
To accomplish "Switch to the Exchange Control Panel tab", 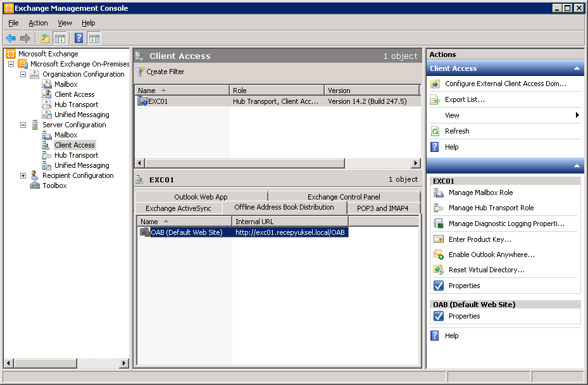I will [x=344, y=197].
